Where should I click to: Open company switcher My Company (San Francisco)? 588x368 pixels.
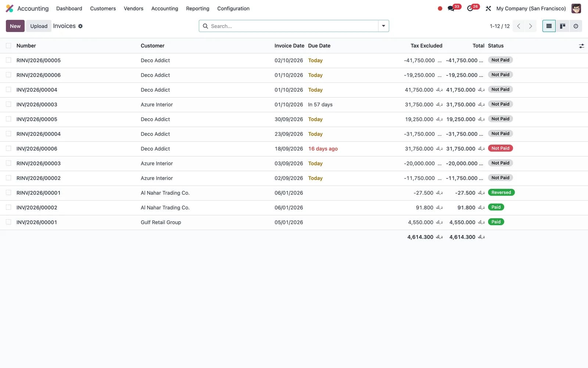pos(531,8)
